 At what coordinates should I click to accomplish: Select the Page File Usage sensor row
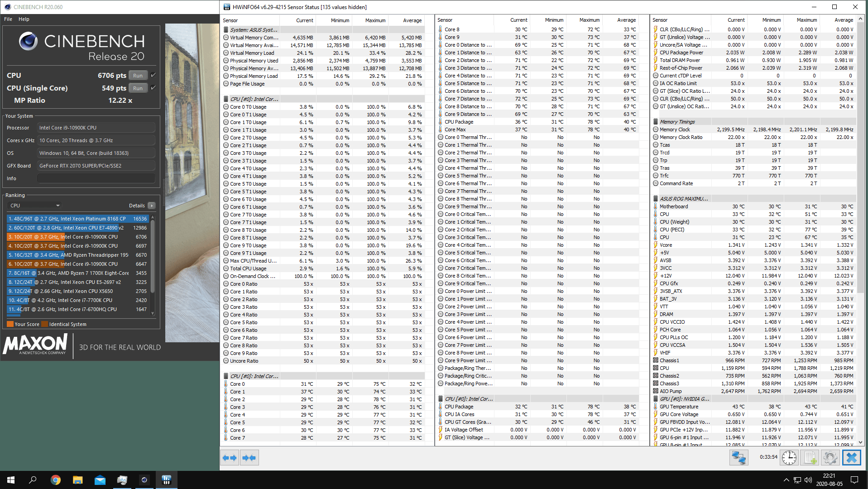[x=323, y=84]
